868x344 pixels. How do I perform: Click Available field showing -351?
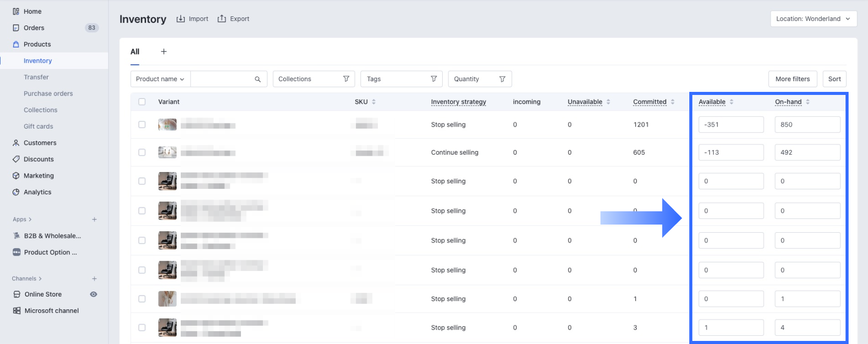(x=731, y=125)
